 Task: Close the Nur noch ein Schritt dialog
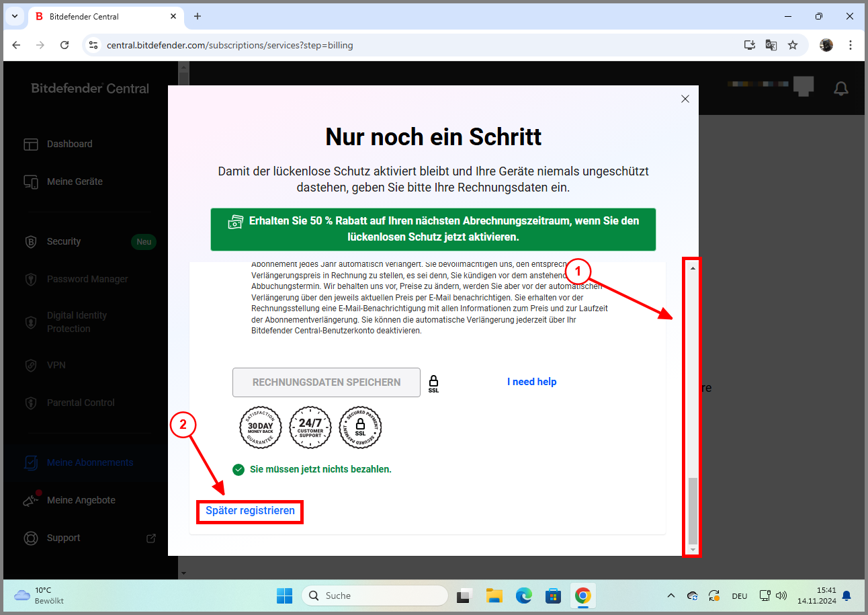(685, 99)
